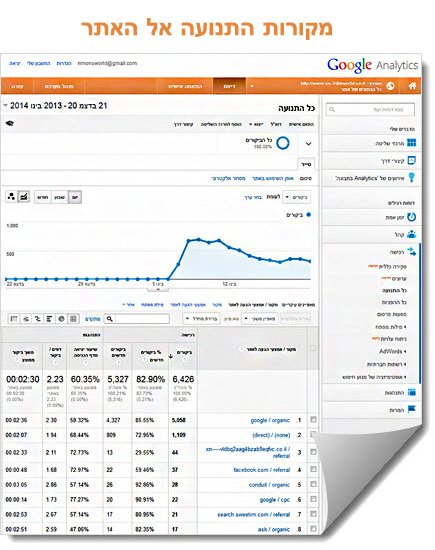Open the Real-Time clock icon in sidebar

click(411, 217)
